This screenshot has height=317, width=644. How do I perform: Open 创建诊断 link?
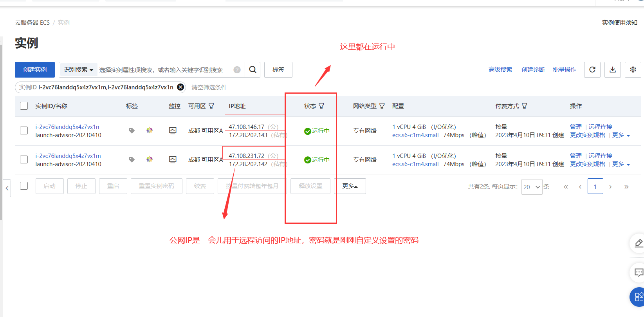point(533,70)
